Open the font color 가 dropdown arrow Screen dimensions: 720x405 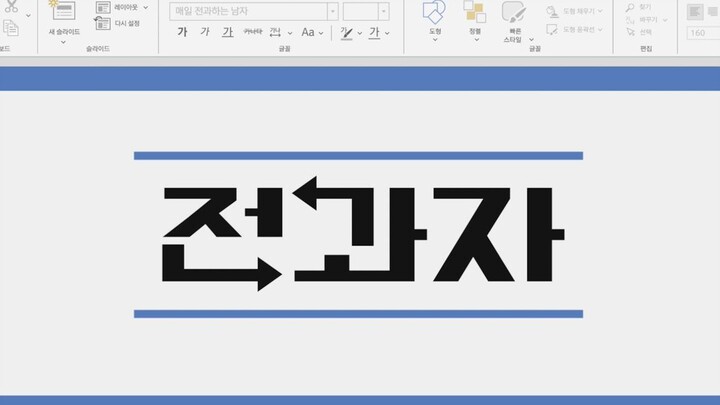click(388, 33)
